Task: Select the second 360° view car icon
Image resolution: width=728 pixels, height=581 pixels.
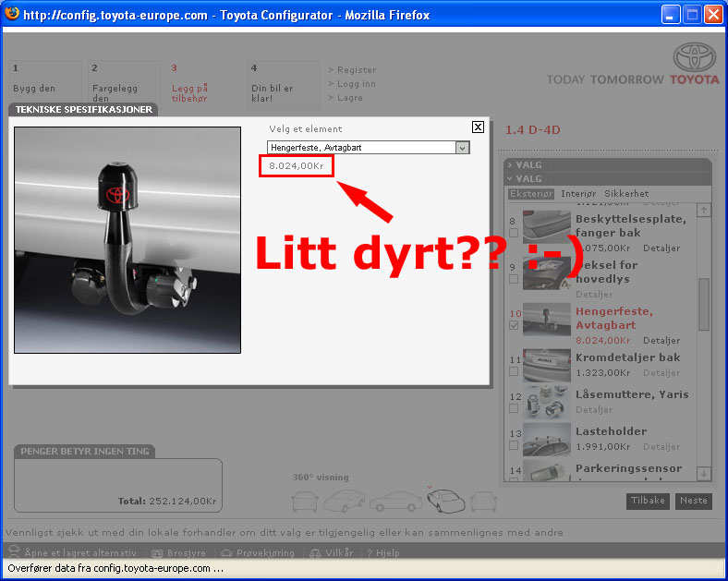Action: click(x=345, y=502)
